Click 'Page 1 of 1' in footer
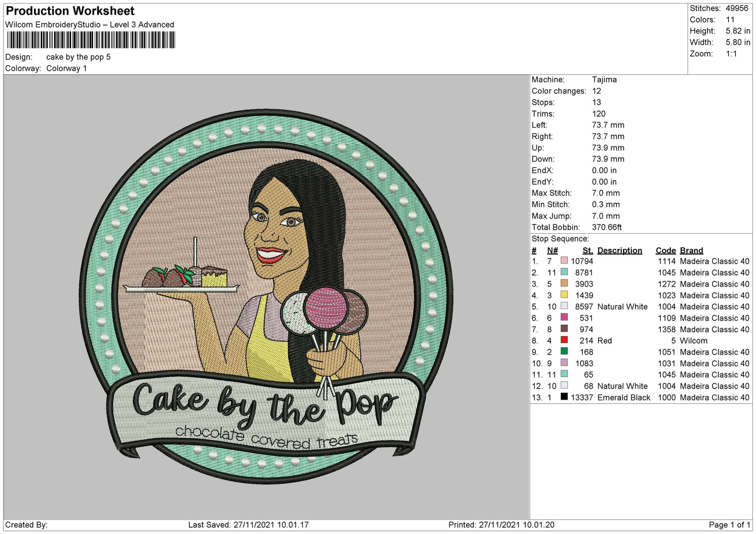756x534 pixels. point(729,525)
